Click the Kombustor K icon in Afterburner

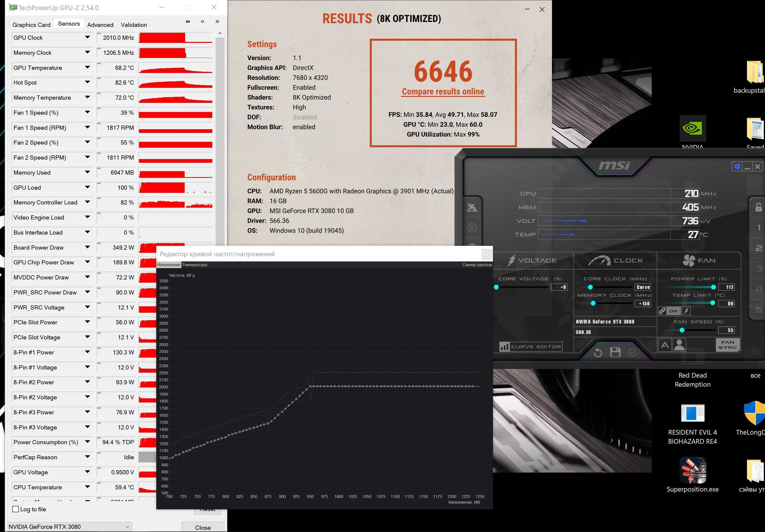coord(472,227)
